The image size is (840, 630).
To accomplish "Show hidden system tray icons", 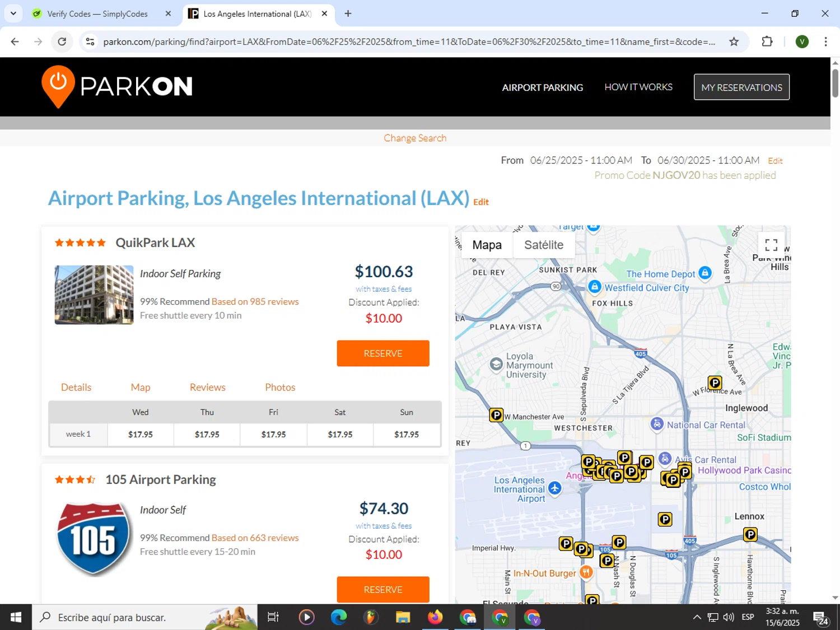I will [697, 617].
